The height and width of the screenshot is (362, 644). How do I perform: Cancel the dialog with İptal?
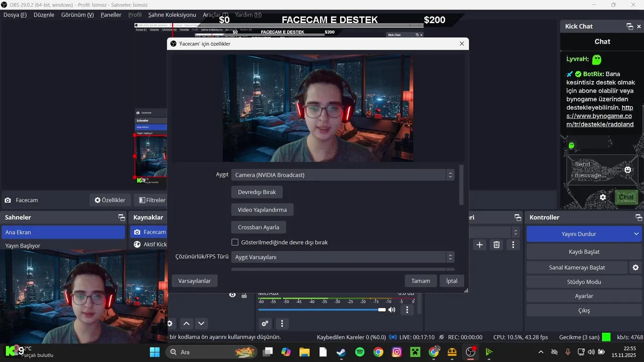452,281
